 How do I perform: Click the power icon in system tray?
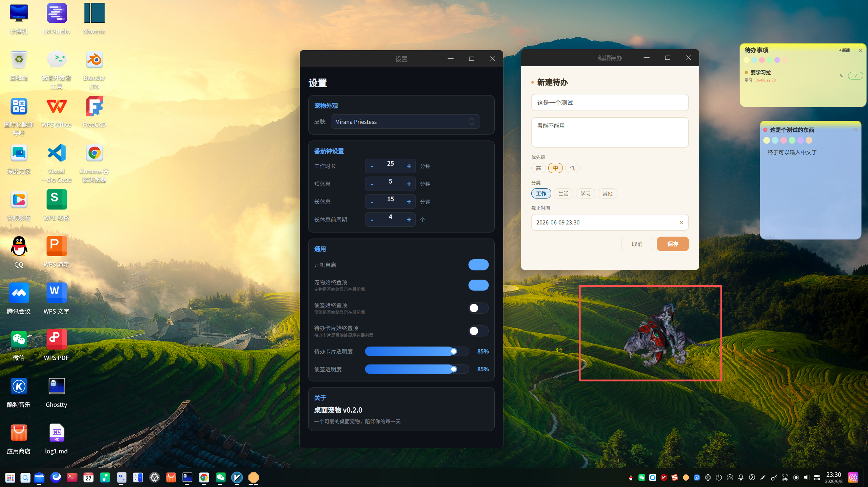click(718, 477)
